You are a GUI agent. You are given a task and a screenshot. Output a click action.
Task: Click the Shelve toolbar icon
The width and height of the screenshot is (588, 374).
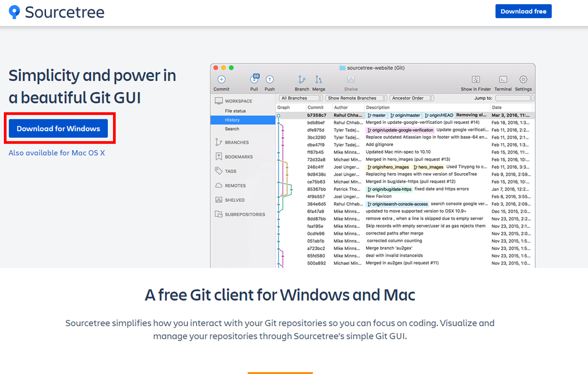pos(351,80)
